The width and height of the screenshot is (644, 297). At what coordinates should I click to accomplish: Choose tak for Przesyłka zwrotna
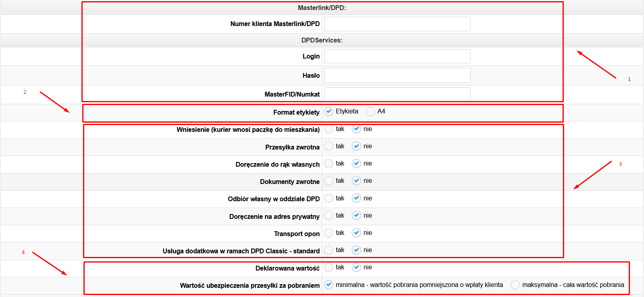tap(329, 146)
